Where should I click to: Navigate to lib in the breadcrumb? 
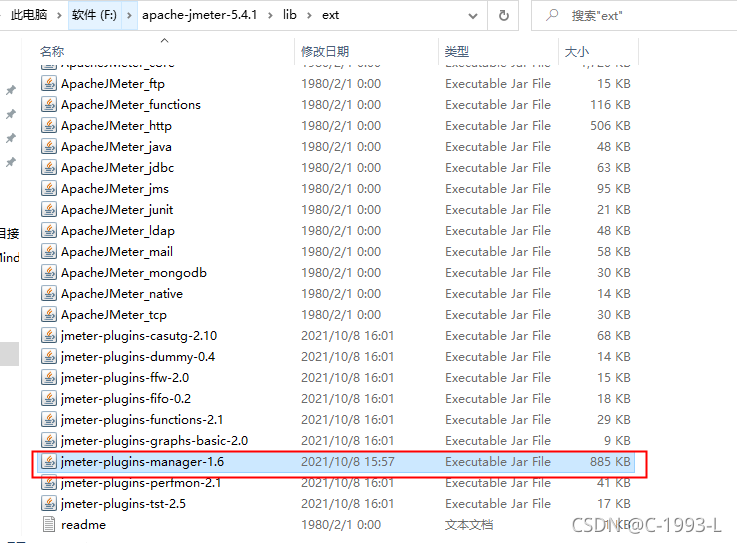290,15
